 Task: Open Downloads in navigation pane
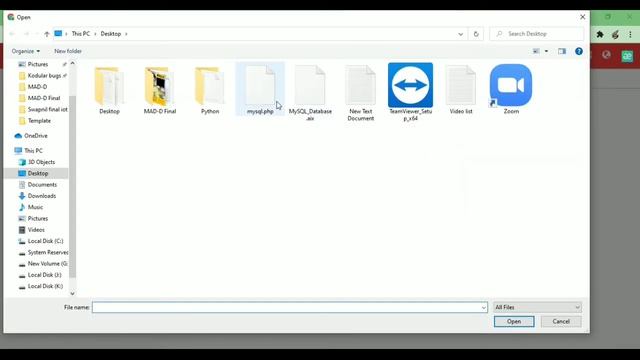(42, 196)
